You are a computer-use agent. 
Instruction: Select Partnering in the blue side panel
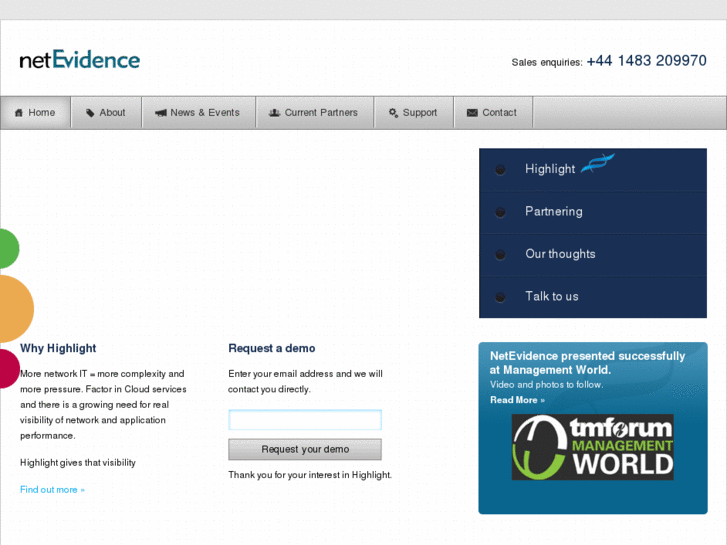(593, 212)
